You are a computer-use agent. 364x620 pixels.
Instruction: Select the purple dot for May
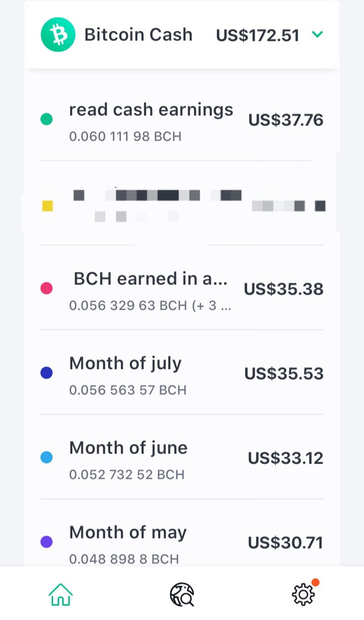point(47,542)
